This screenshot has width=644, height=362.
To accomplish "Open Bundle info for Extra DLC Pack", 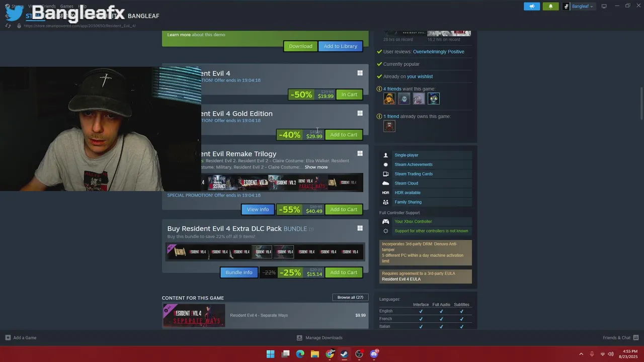I will click(238, 273).
